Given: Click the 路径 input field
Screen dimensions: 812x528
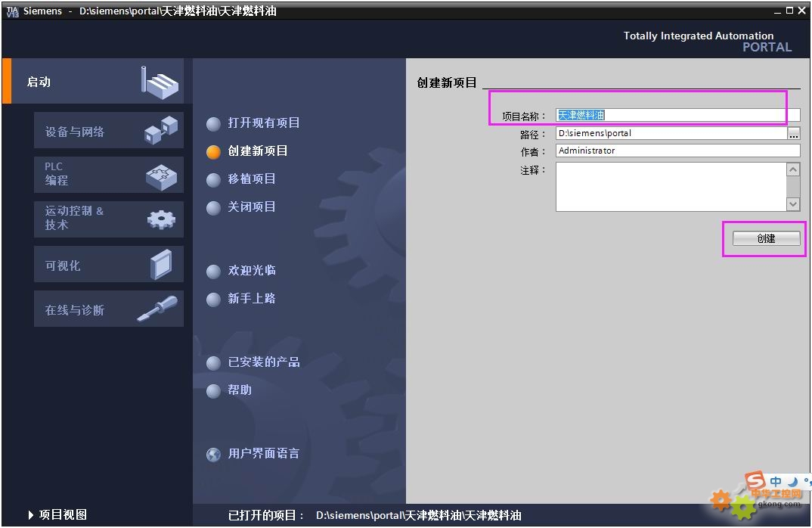Looking at the screenshot, I should click(x=671, y=133).
